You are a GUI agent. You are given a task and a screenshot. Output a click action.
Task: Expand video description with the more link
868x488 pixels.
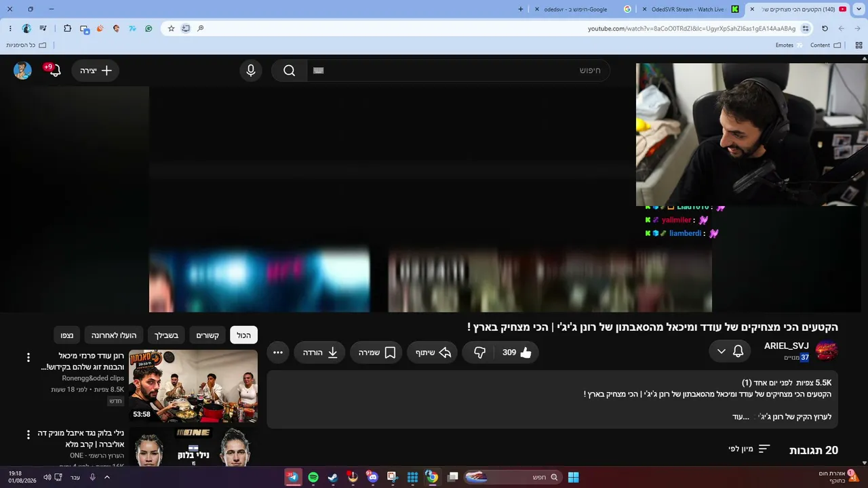click(741, 417)
